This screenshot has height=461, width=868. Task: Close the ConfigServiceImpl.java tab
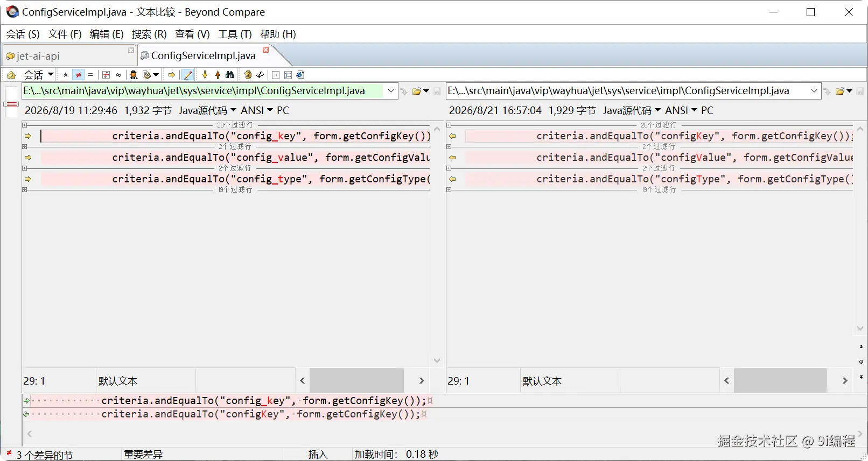click(265, 50)
